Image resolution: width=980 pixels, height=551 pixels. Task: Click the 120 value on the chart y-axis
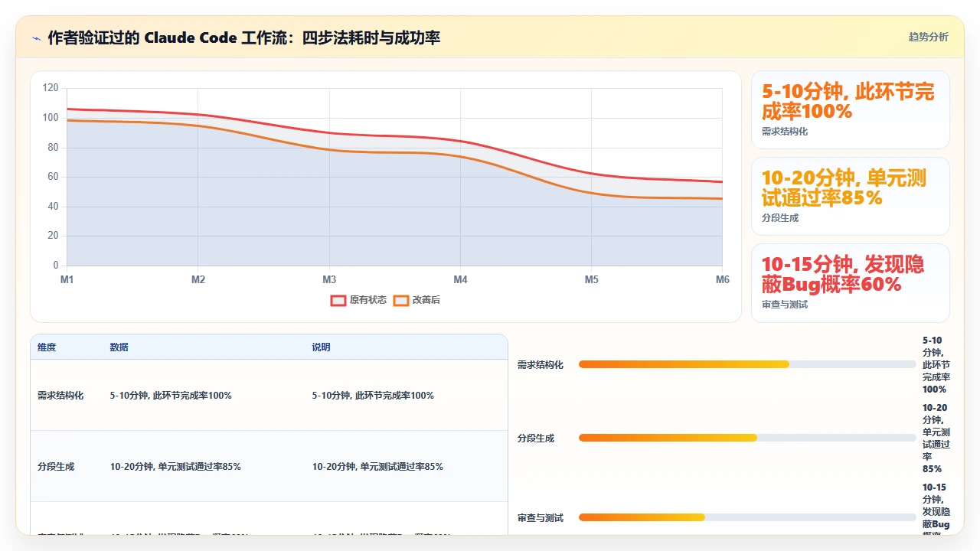point(51,88)
